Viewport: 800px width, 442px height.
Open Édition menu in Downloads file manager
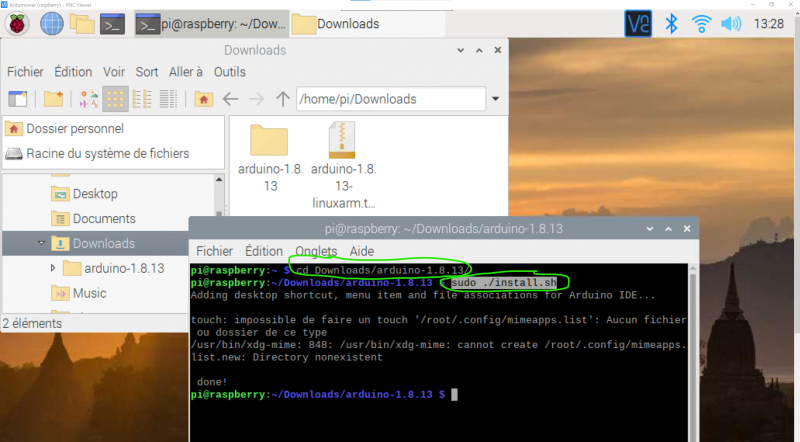[x=73, y=72]
